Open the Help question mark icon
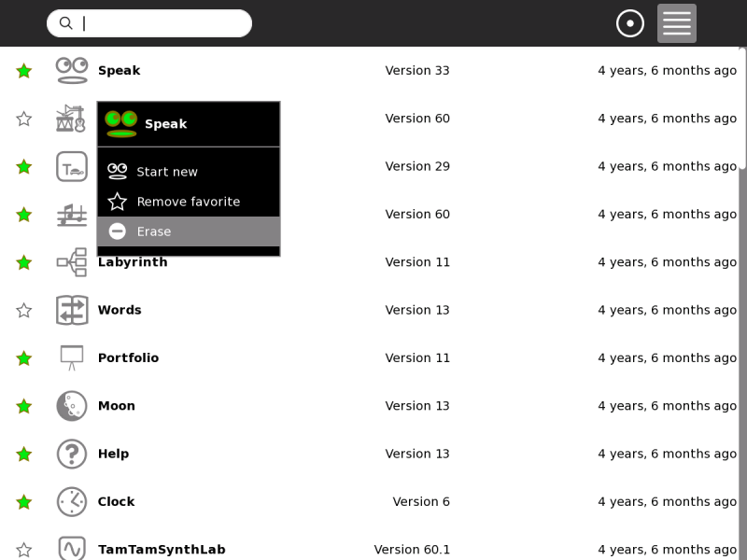Viewport: 747px width, 560px height. (72, 454)
